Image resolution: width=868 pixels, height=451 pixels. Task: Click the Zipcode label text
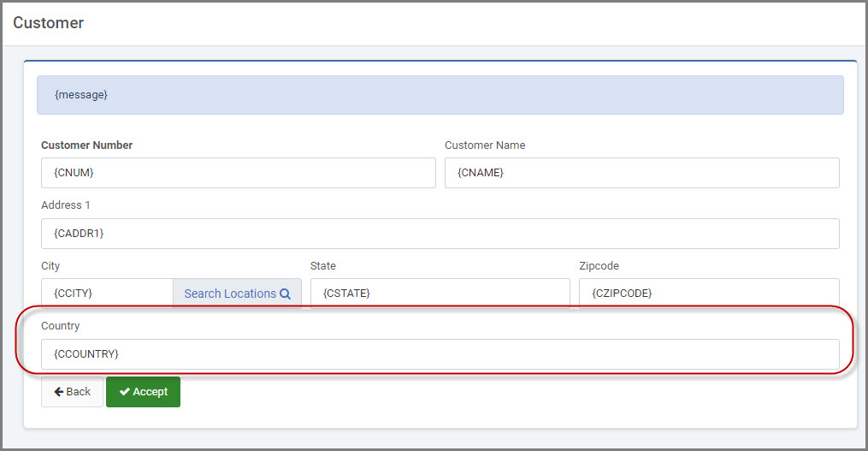click(599, 266)
